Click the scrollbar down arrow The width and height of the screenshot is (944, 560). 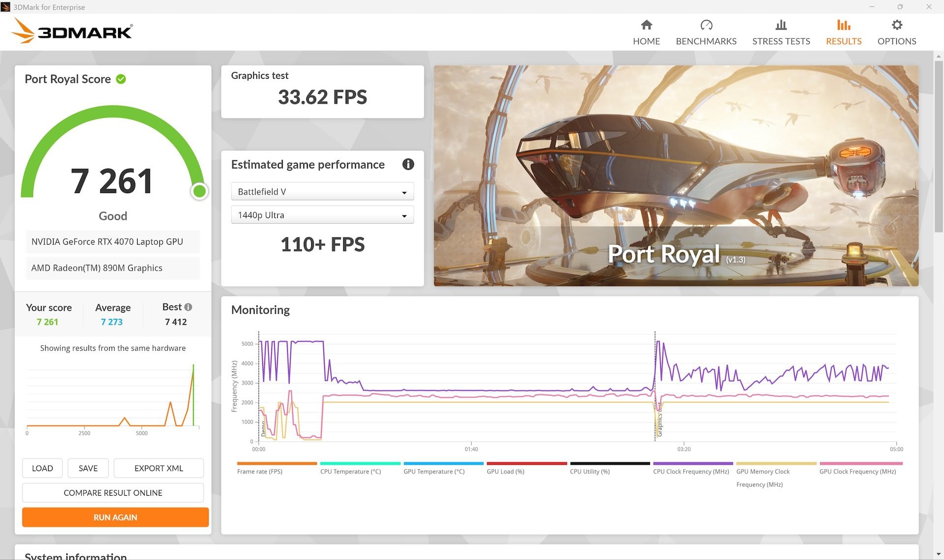click(938, 555)
